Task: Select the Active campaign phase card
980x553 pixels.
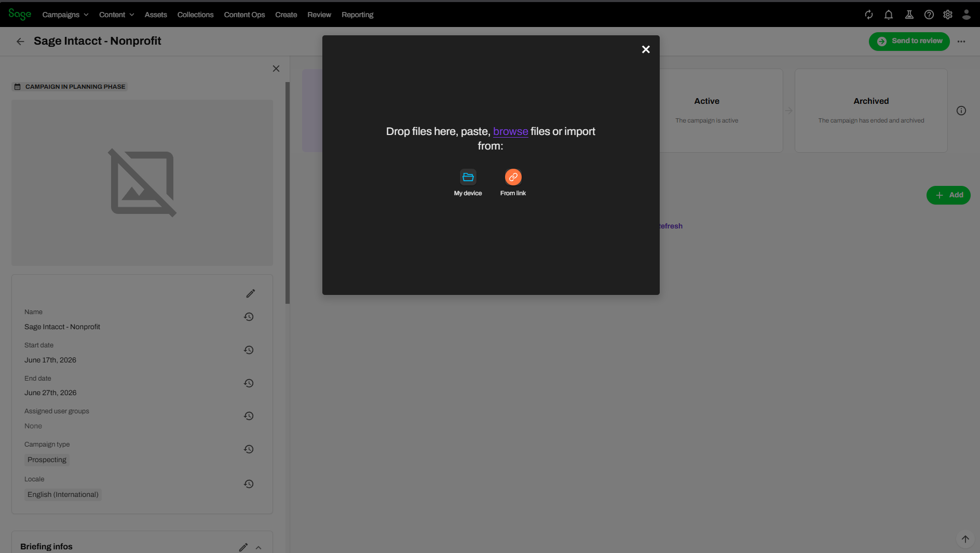Action: pos(721,111)
